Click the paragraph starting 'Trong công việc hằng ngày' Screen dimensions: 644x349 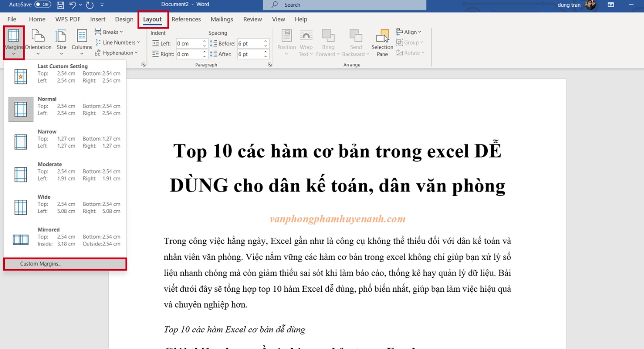[x=338, y=273]
